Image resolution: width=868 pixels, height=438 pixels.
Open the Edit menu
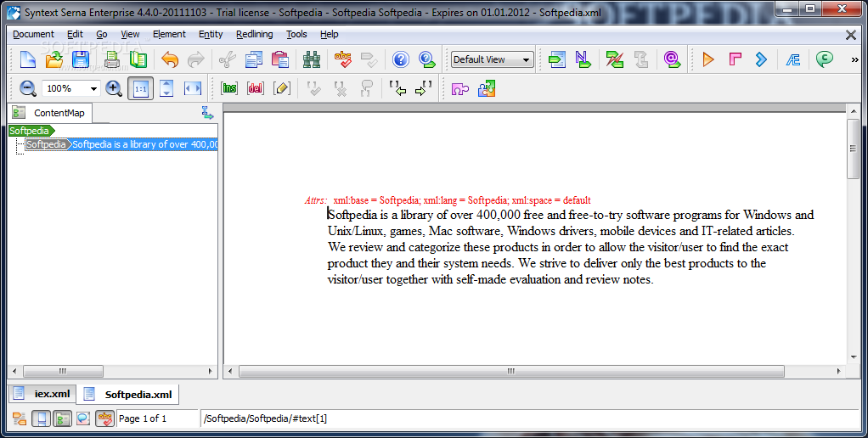(x=75, y=34)
